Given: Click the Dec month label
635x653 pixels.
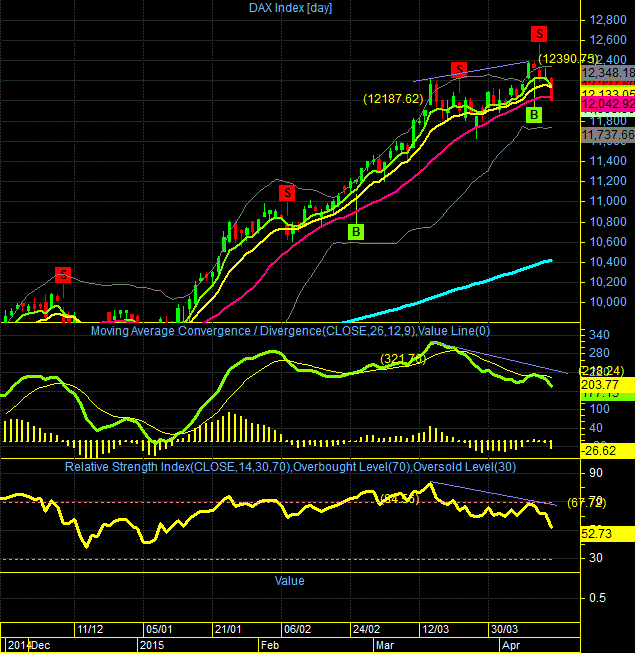Looking at the screenshot, I should point(40,646).
